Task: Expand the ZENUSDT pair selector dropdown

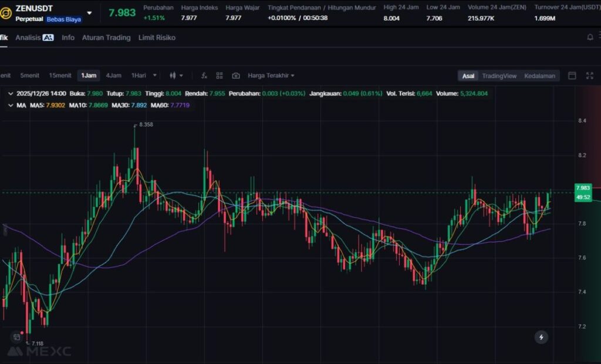Action: (x=89, y=12)
